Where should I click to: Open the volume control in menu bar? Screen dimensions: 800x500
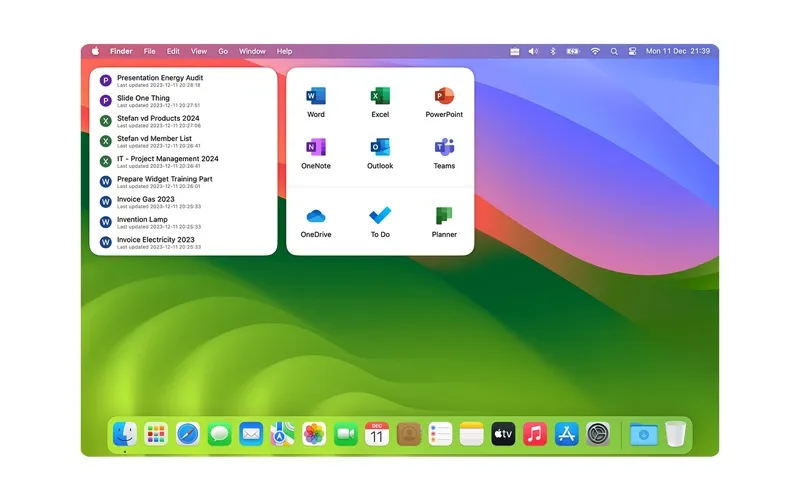click(533, 51)
